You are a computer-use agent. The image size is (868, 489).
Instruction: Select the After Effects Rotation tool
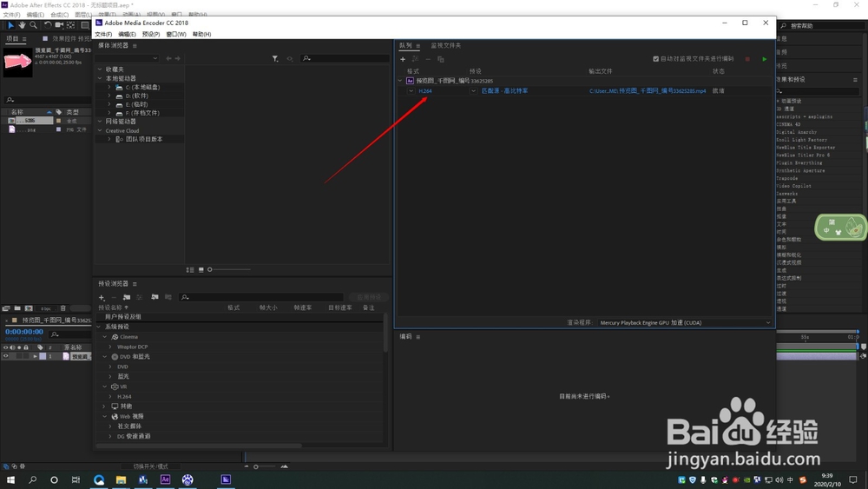[x=48, y=25]
